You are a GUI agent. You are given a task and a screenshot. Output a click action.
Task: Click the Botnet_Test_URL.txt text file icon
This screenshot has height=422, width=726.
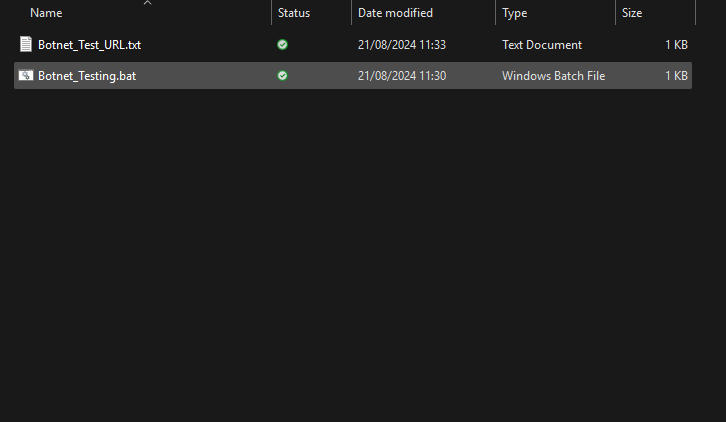26,44
